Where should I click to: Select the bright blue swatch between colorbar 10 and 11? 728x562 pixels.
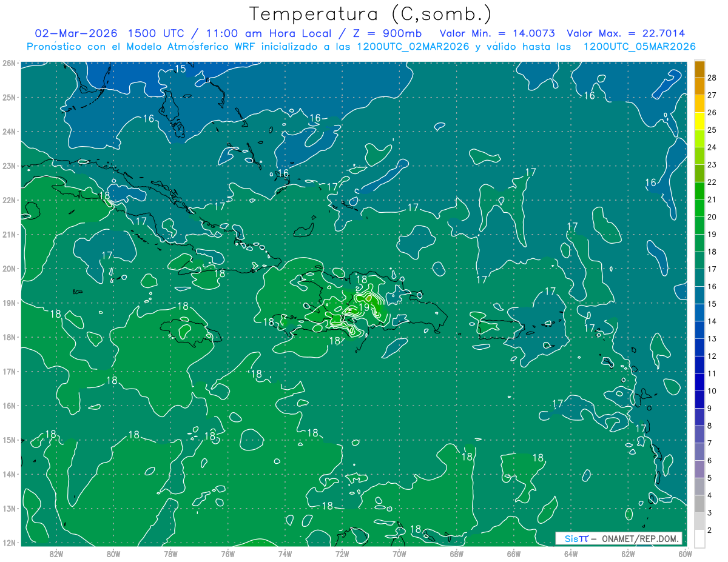[699, 382]
